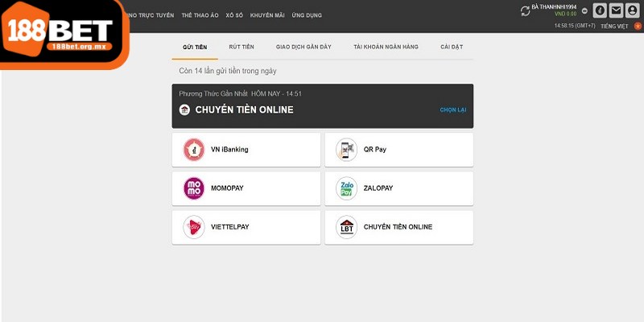Choose the ViettelPay logo icon
Viewport: 644px width, 322px height.
[x=194, y=227]
